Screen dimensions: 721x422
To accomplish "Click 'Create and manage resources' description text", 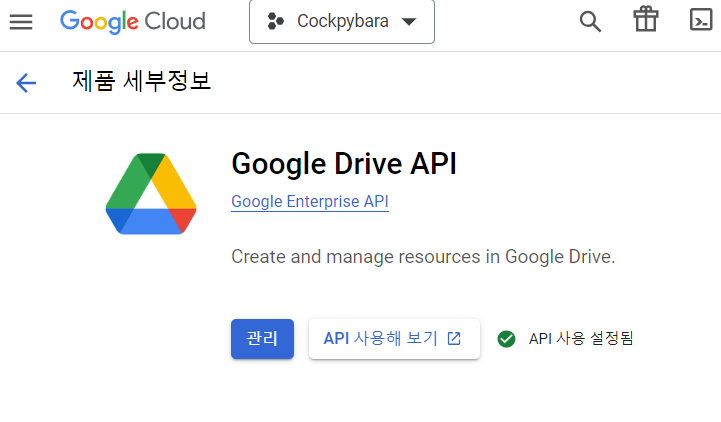I will click(x=423, y=257).
